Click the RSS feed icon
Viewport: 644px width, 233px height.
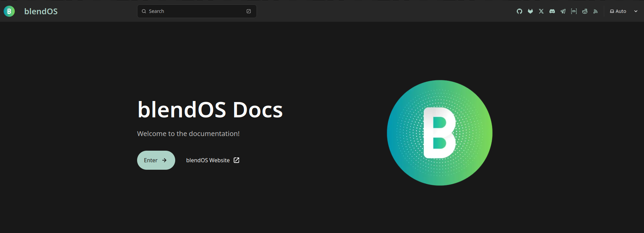click(595, 11)
